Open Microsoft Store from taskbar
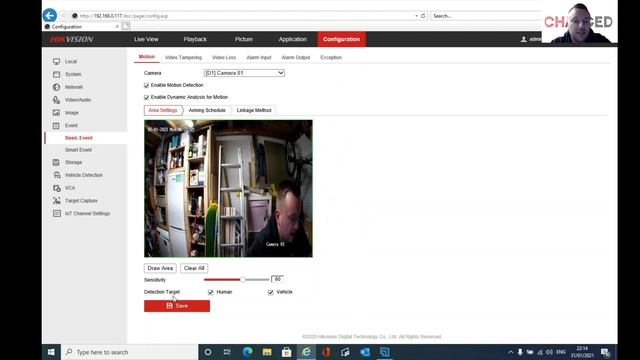Screen dimensions: 640x360 [287, 352]
